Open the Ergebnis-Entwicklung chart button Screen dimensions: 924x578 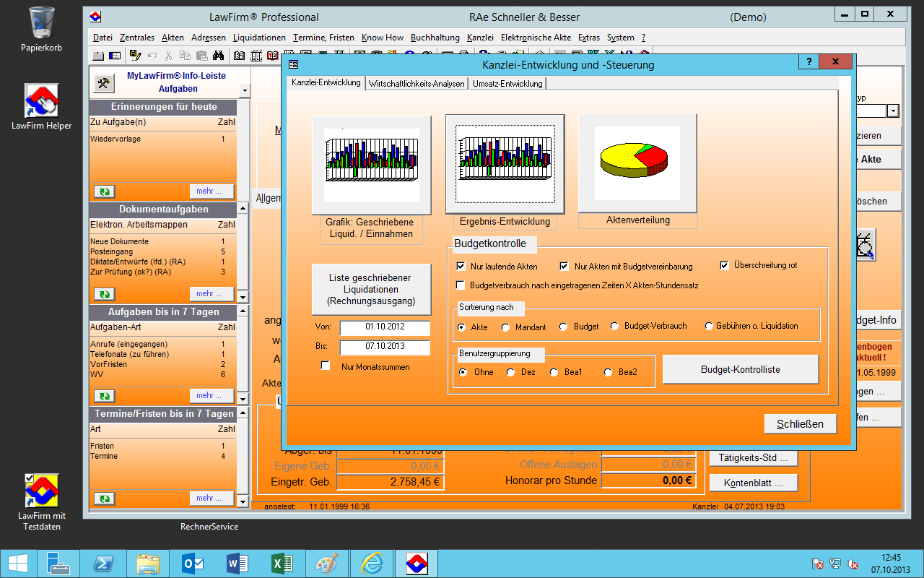click(x=505, y=163)
